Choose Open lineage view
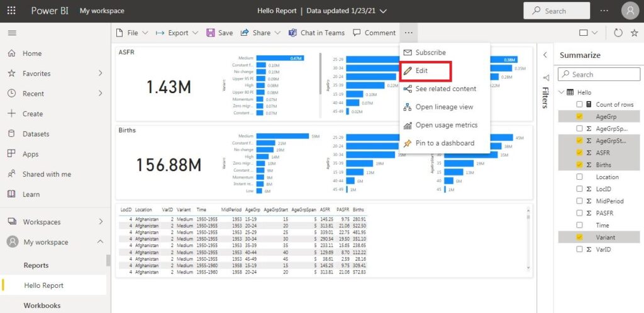The image size is (644, 313). pyautogui.click(x=445, y=107)
